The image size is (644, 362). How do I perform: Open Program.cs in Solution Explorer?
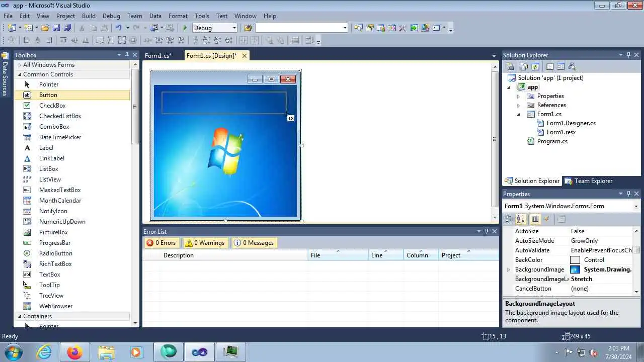pos(552,141)
